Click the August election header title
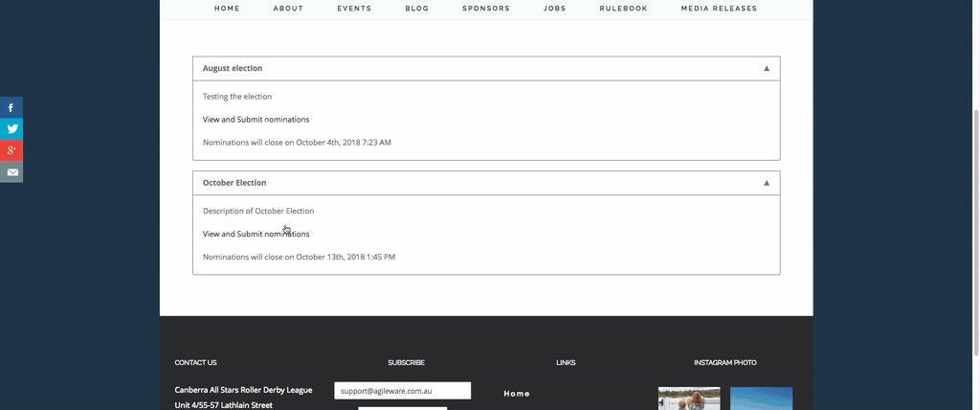The height and width of the screenshot is (410, 980). point(233,69)
